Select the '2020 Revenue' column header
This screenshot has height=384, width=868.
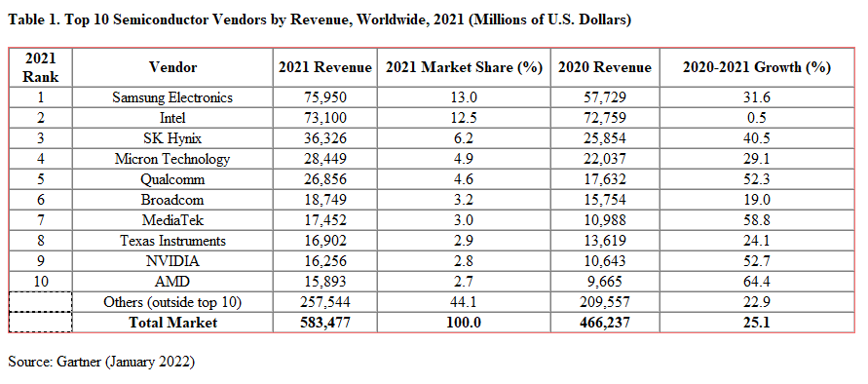605,67
